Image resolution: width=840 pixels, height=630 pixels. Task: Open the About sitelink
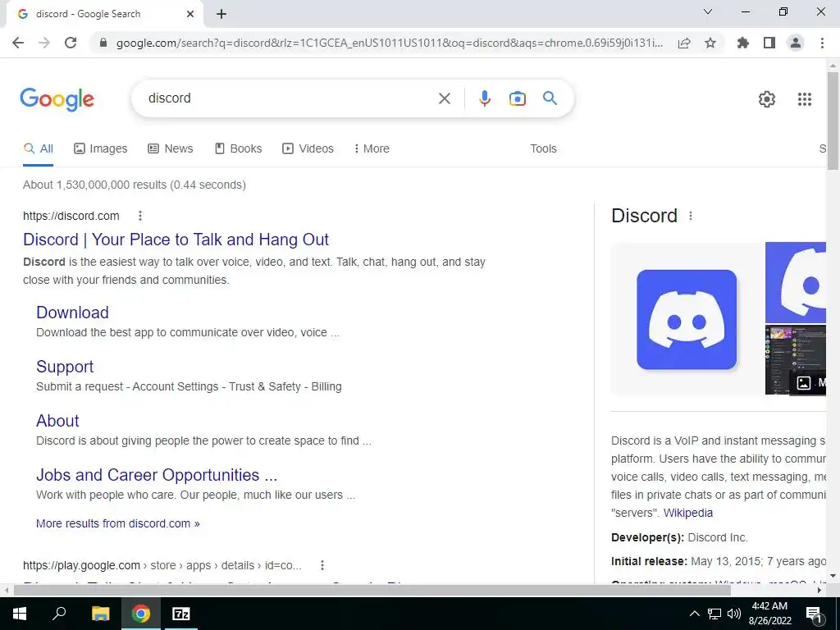57,421
